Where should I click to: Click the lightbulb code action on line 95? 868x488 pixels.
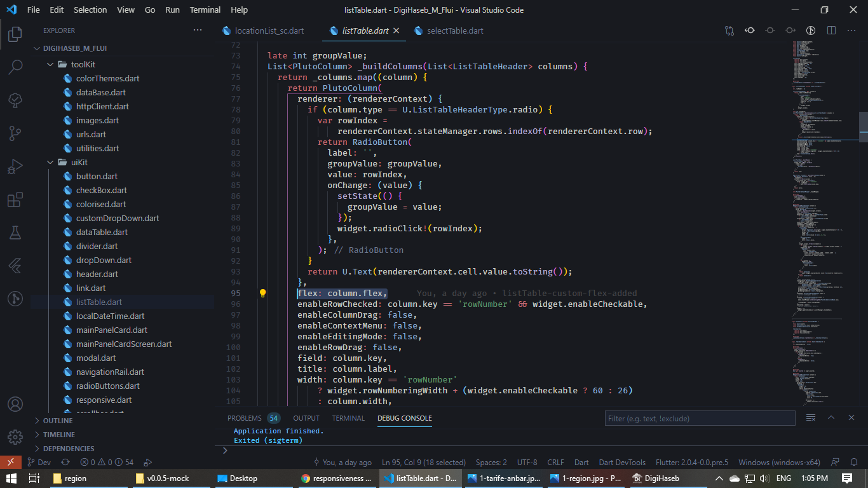click(x=263, y=293)
